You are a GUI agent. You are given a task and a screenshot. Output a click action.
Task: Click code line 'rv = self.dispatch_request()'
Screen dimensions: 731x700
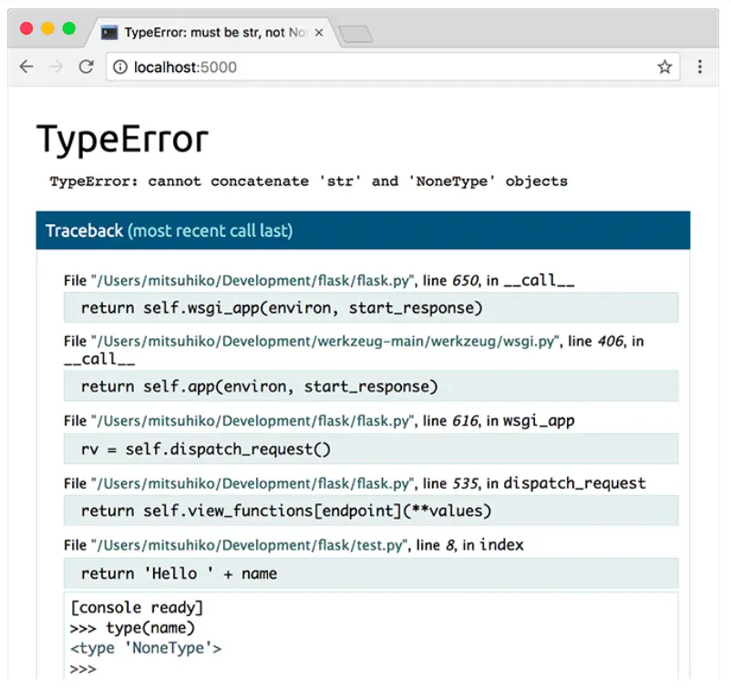[371, 448]
